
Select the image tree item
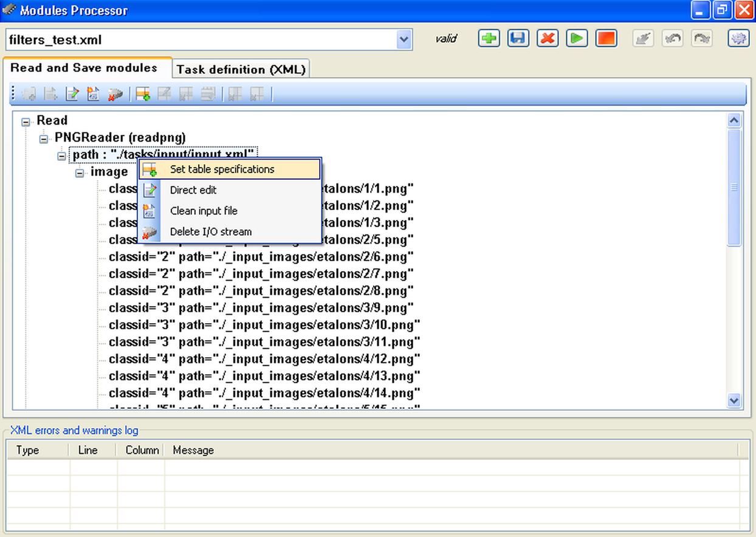pos(109,172)
